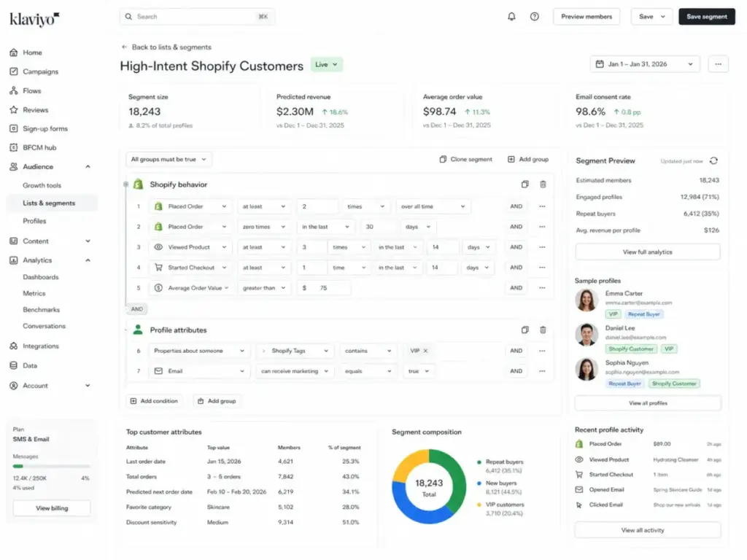Viewport: 747px width, 560px height.
Task: Expand the Account sidebar section
Action: (x=88, y=386)
